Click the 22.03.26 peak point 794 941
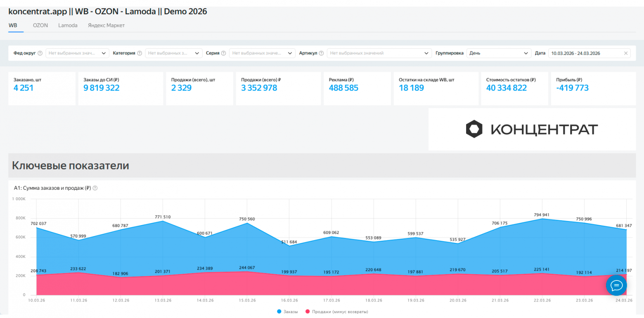 coord(542,219)
